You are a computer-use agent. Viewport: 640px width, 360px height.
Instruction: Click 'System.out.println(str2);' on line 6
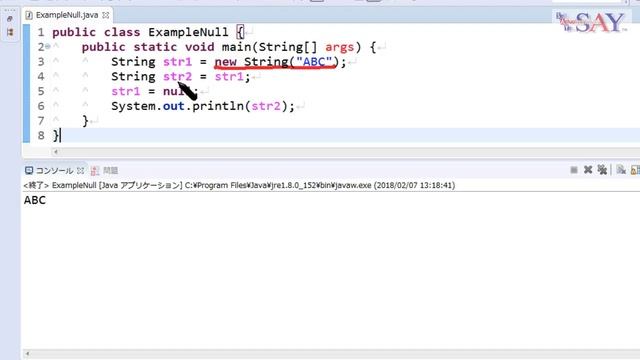tap(203, 106)
